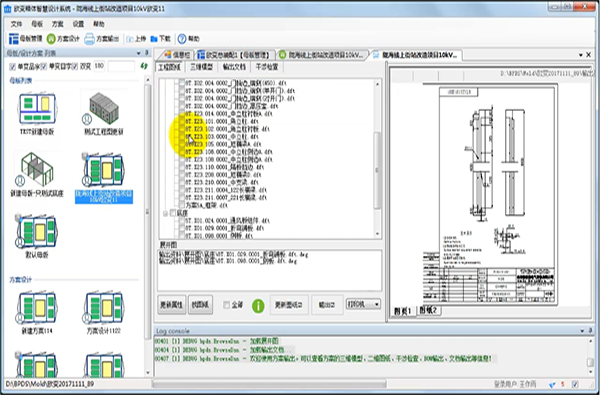Close the active document tab with X
This screenshot has width=600, height=395.
(589, 55)
